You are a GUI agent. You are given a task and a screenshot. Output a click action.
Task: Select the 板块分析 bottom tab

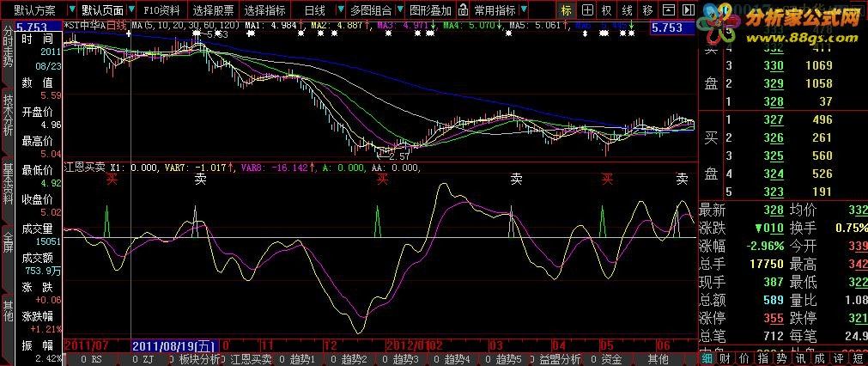click(195, 359)
